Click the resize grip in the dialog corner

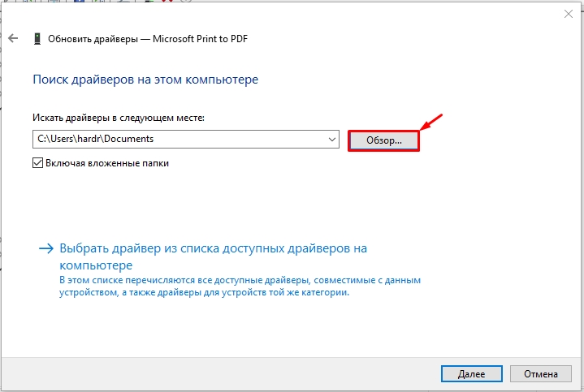[x=579, y=387]
